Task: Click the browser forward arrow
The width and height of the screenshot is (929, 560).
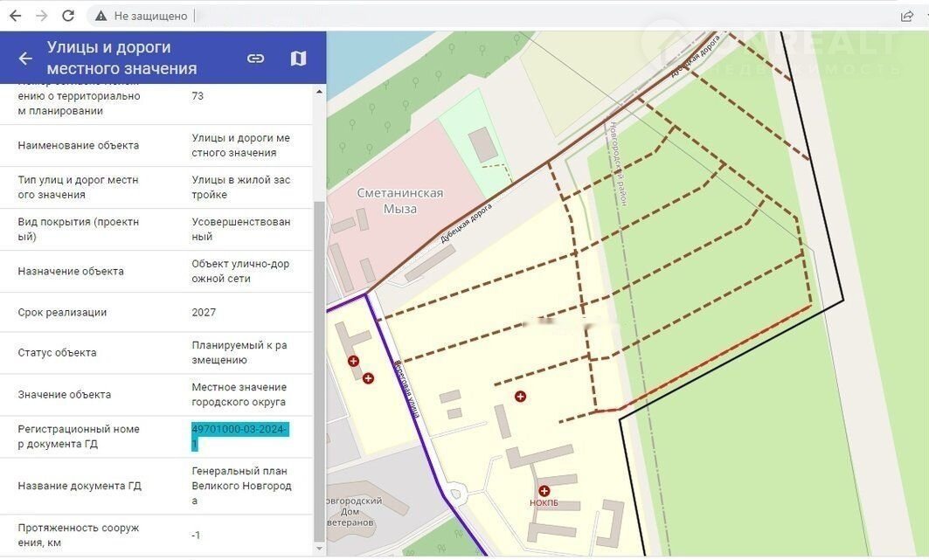Action: (41, 16)
